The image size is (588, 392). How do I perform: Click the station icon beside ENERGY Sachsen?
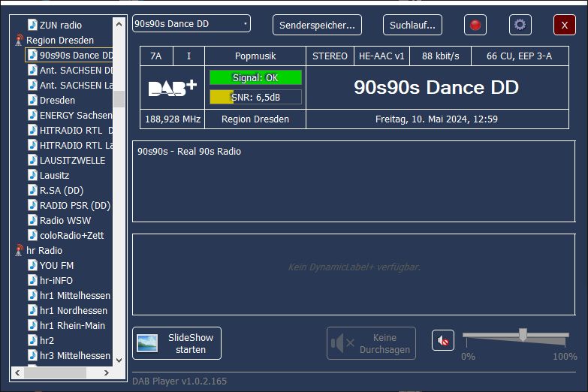click(x=32, y=116)
